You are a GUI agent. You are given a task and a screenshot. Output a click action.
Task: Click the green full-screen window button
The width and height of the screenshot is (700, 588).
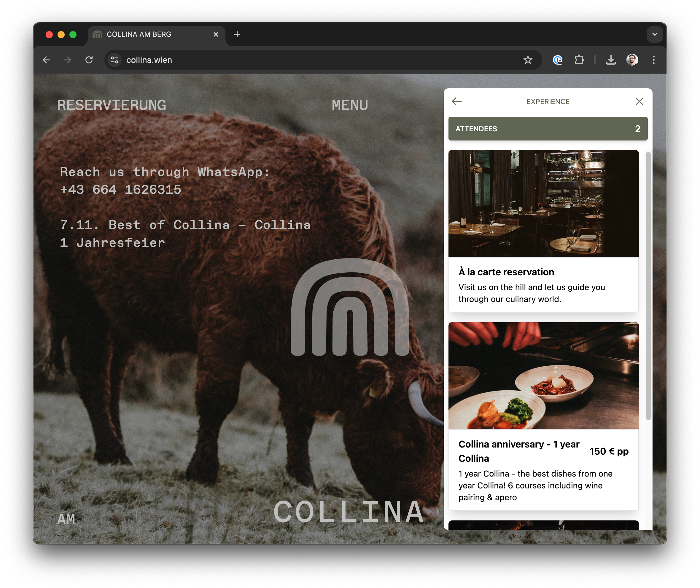[73, 35]
